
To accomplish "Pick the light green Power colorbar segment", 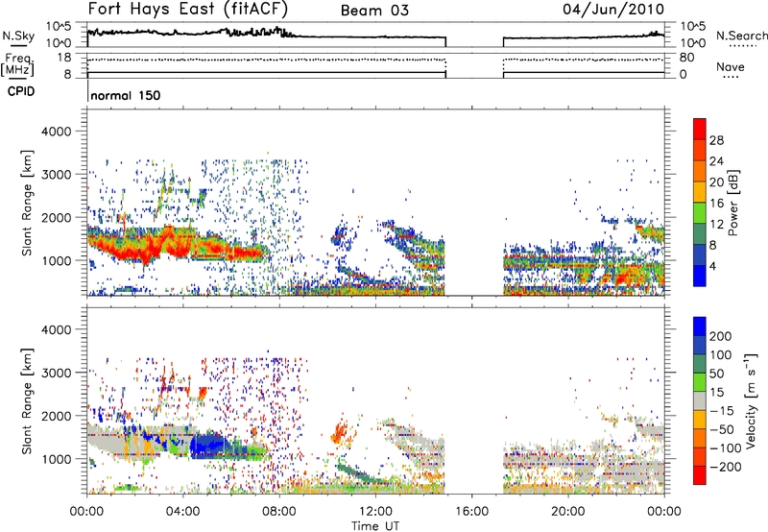I will (700, 212).
